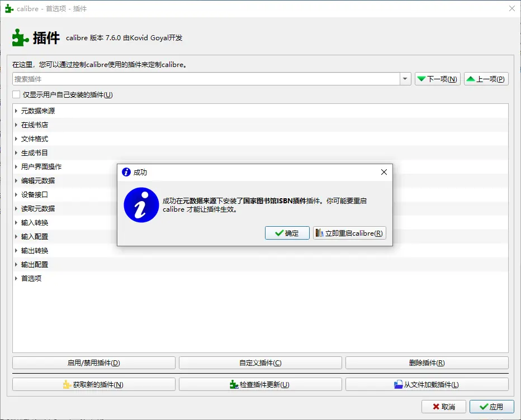
Task: Click 获取新的插件 button
Action: 93,384
